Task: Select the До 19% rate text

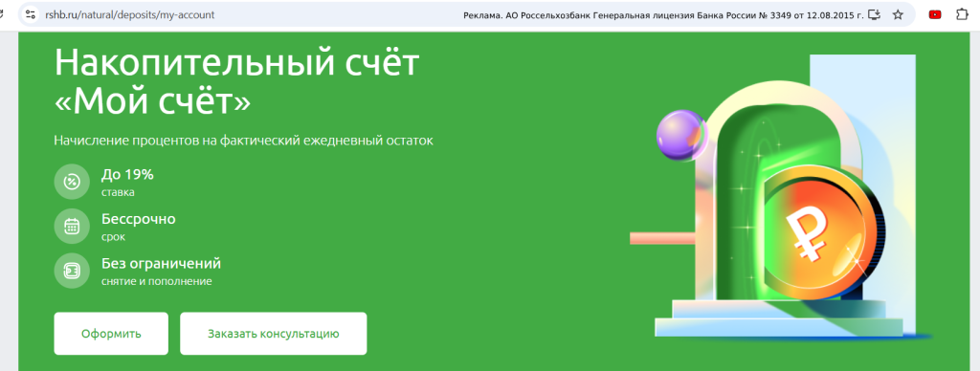Action: click(x=127, y=175)
